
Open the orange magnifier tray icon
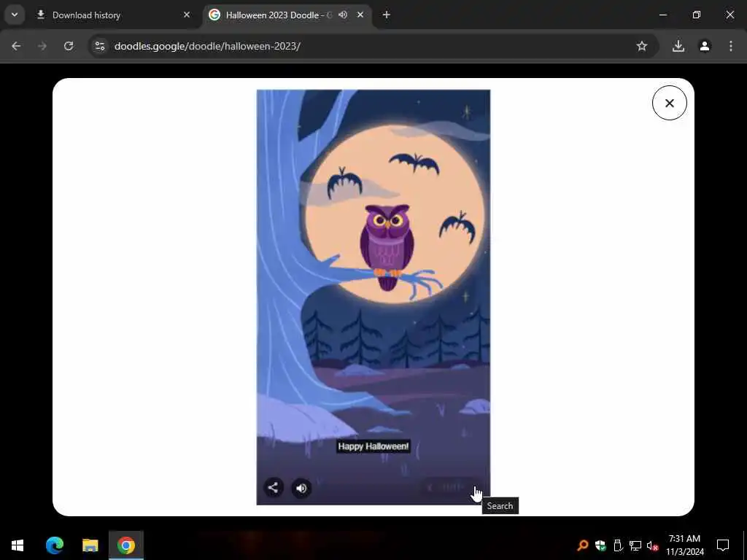pyautogui.click(x=582, y=545)
